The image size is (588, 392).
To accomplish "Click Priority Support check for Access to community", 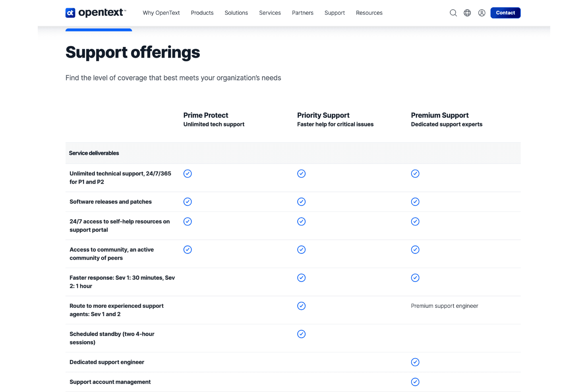I will coord(302,250).
